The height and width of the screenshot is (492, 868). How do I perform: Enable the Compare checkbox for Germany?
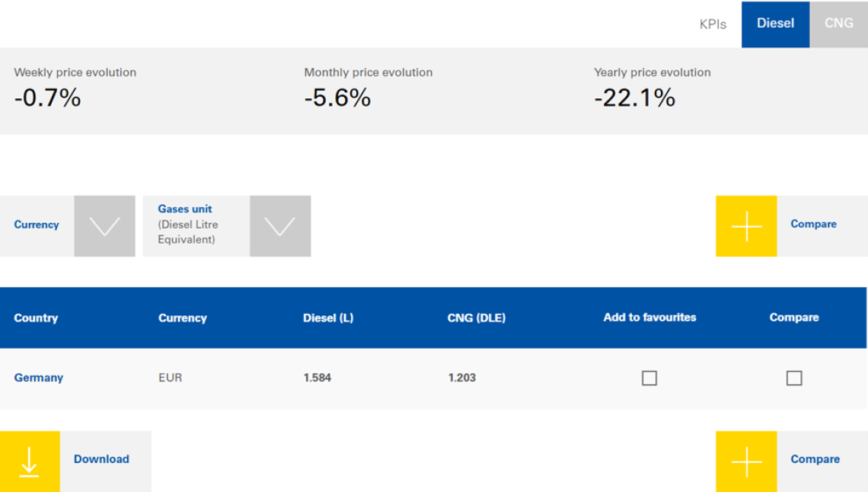tap(794, 378)
